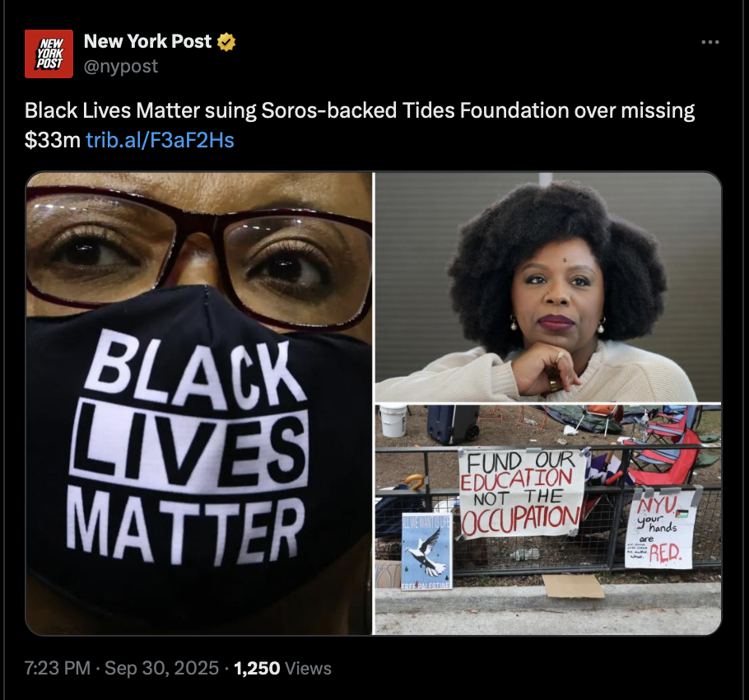Click the "NYU your hands are red" sign

660,529
